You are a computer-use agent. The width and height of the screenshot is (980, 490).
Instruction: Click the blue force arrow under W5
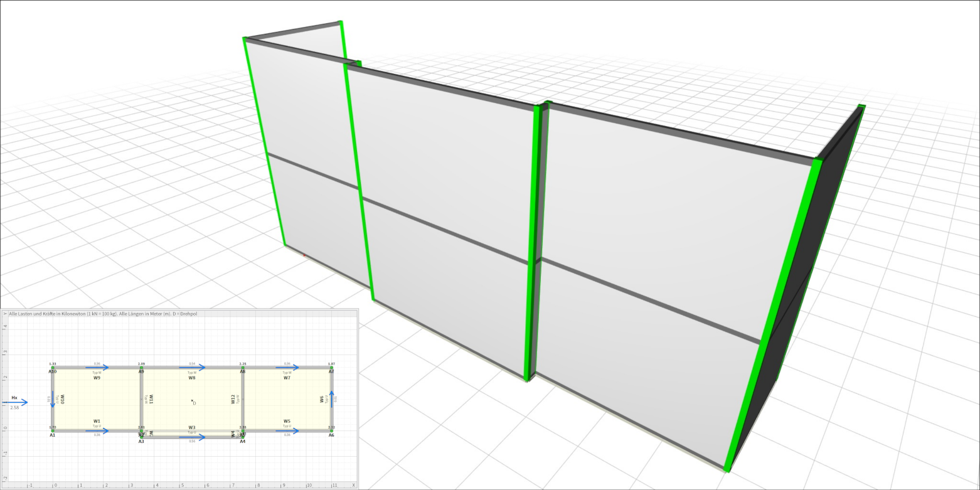tap(287, 430)
